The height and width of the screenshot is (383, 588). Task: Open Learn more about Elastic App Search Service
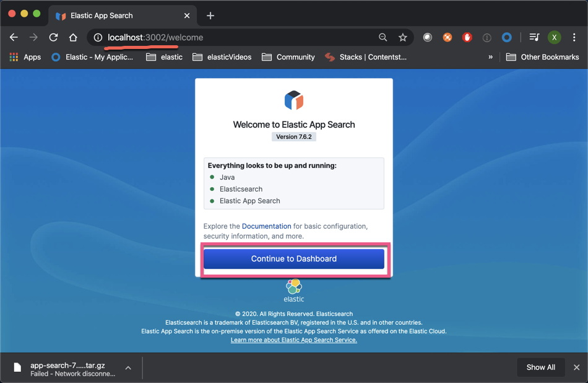click(294, 340)
